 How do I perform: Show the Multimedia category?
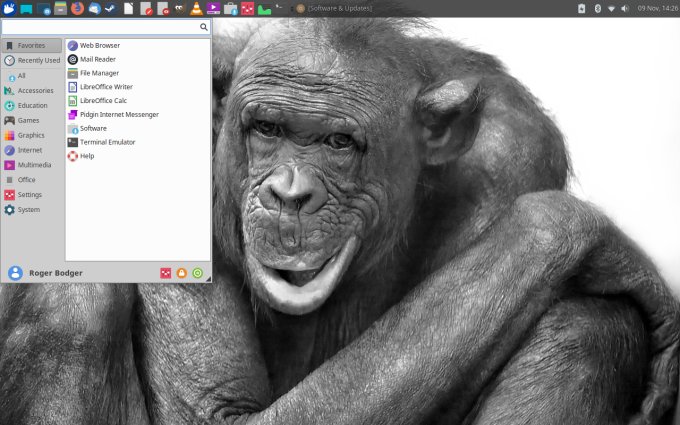33,165
